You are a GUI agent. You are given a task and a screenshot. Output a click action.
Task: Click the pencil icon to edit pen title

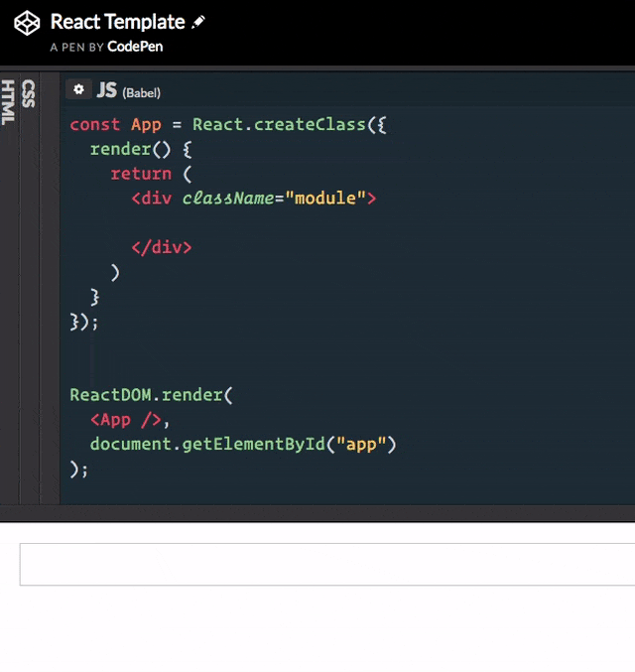coord(198,22)
